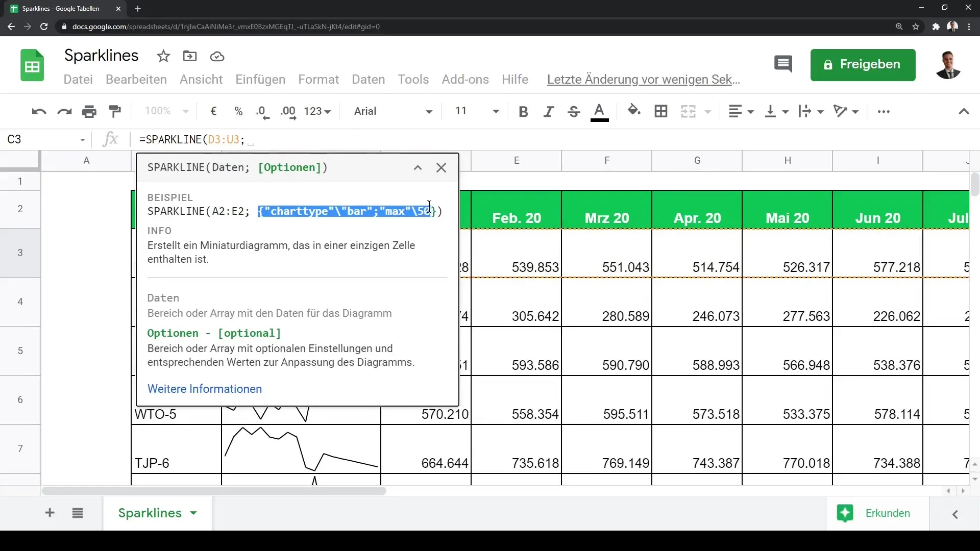The height and width of the screenshot is (551, 980).
Task: Open the fill color bucket
Action: click(634, 111)
